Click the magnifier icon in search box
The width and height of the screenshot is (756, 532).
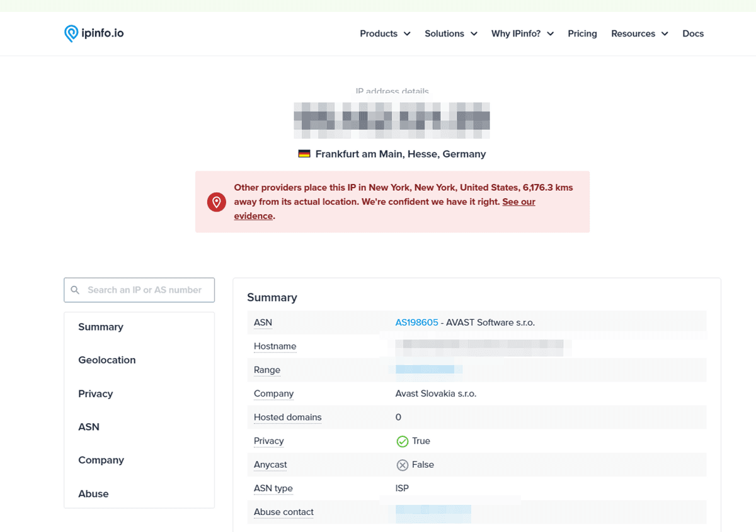75,290
